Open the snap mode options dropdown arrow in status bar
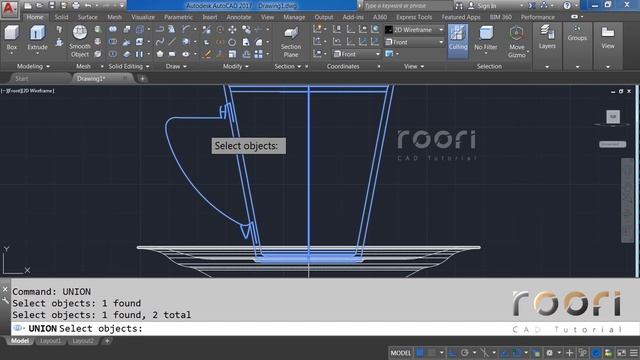640x360 pixels. tap(442, 353)
